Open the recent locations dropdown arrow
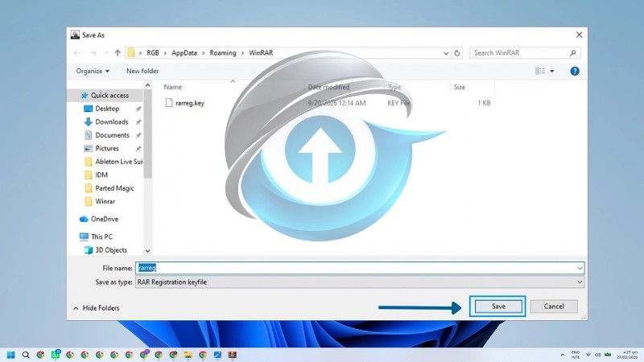The height and width of the screenshot is (362, 644). 106,53
